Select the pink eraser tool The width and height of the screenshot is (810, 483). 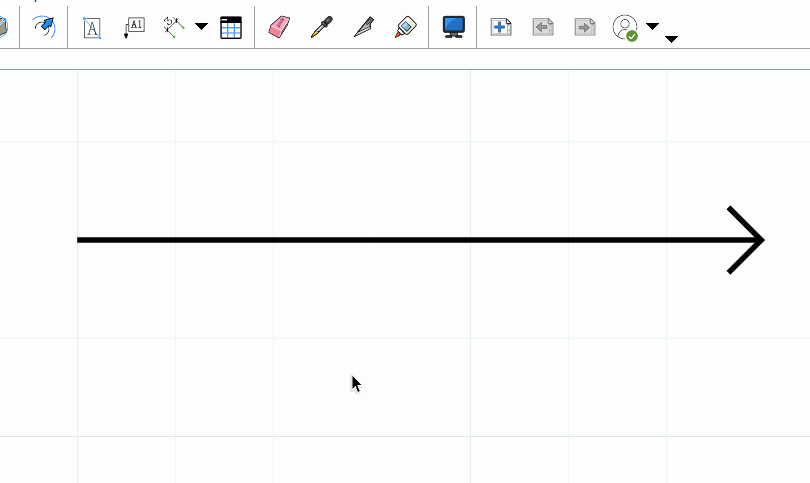(279, 26)
